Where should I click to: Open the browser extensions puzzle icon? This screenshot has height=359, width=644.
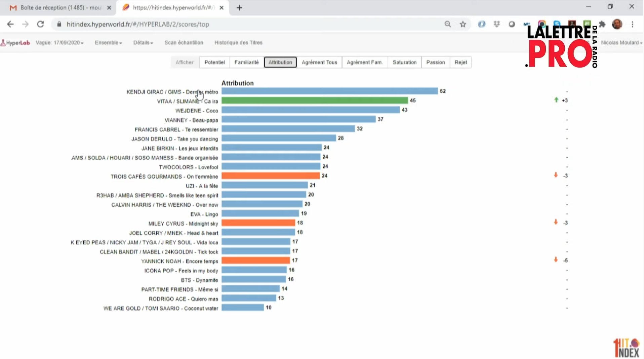tap(602, 24)
